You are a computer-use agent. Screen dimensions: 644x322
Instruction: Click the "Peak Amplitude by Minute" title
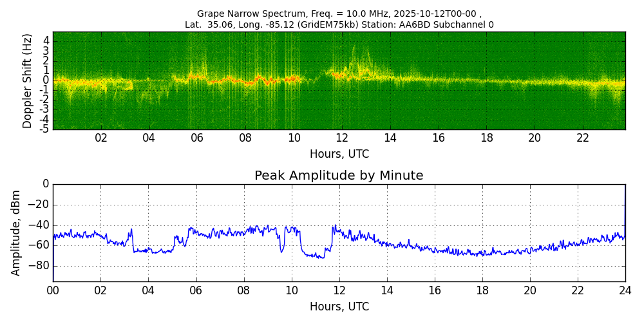point(339,176)
